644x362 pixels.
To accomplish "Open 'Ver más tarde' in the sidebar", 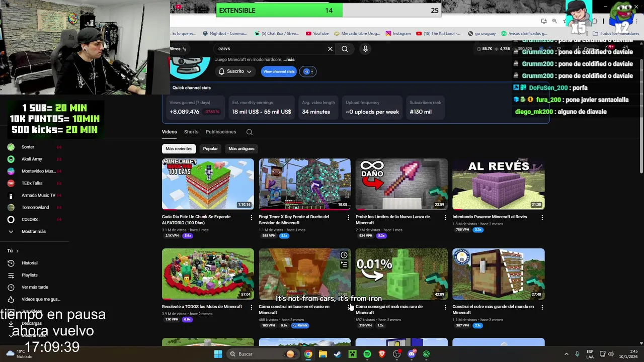I will tap(35, 287).
